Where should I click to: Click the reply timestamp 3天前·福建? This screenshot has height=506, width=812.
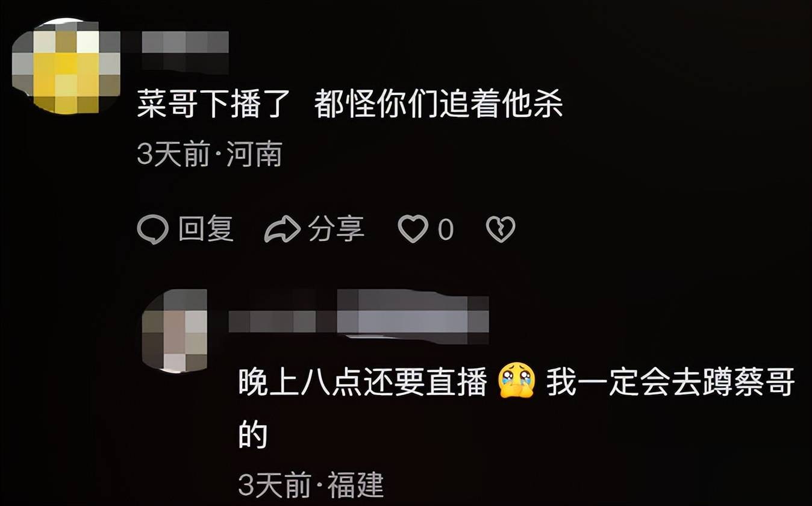(x=311, y=485)
